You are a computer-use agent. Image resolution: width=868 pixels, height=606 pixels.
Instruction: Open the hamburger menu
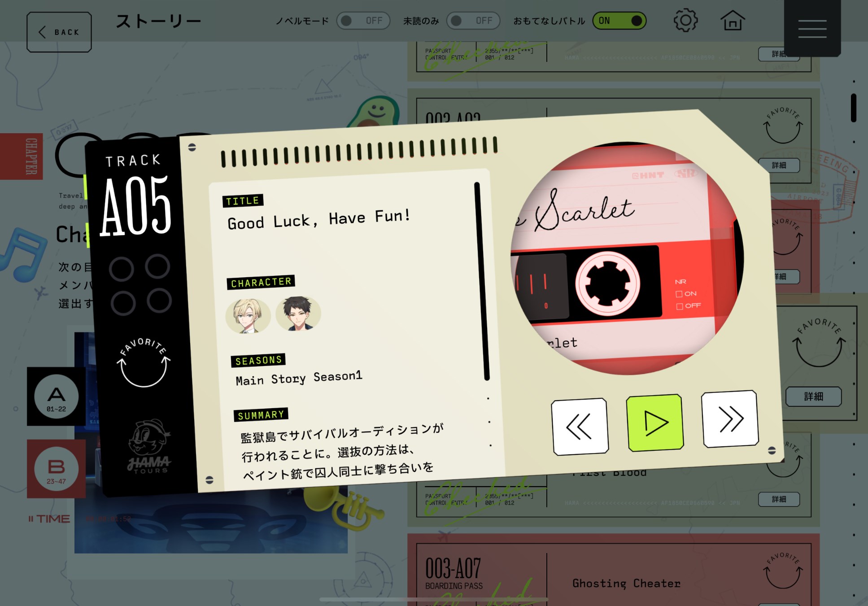pyautogui.click(x=812, y=29)
